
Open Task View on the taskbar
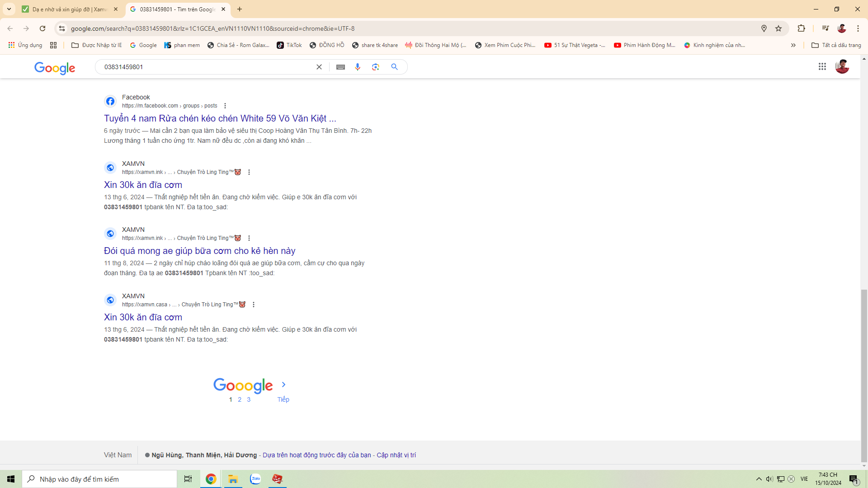pos(188,479)
